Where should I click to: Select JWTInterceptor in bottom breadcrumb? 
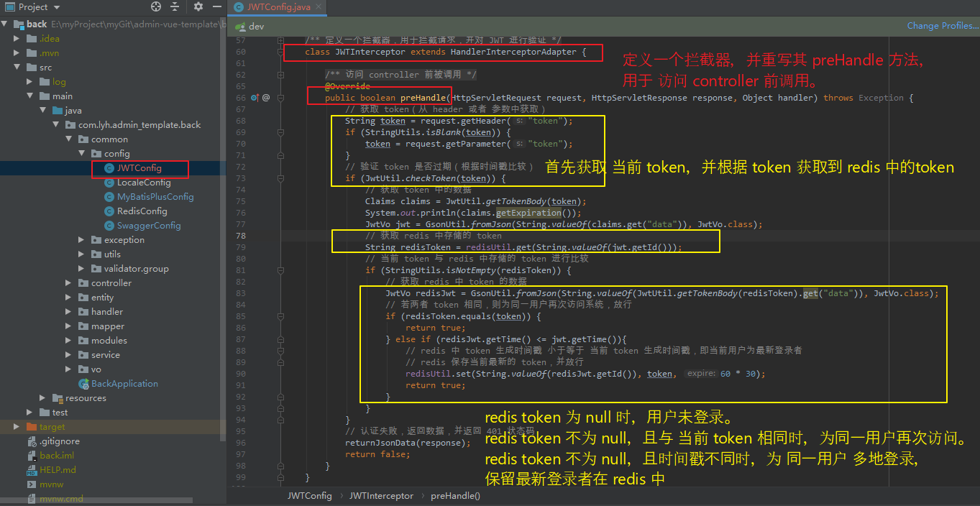click(381, 495)
